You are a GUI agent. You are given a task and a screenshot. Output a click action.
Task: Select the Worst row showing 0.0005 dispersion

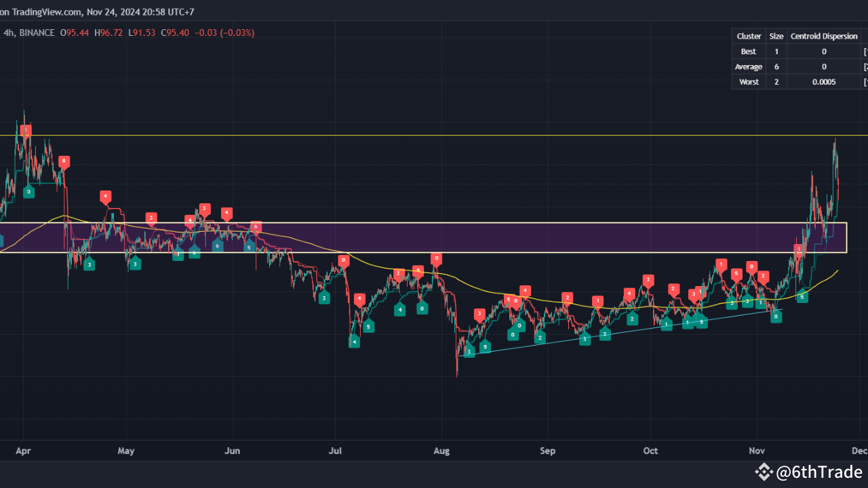coord(749,81)
